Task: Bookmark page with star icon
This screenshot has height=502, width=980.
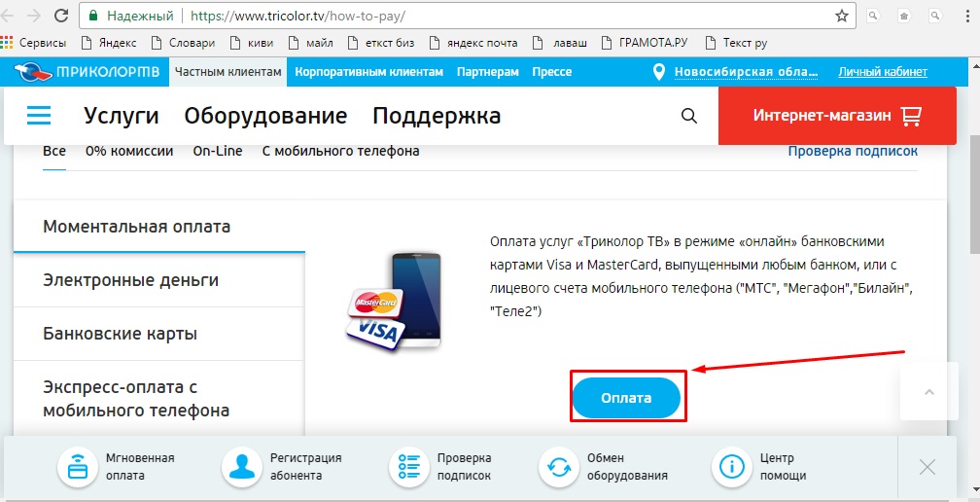Action: tap(842, 16)
